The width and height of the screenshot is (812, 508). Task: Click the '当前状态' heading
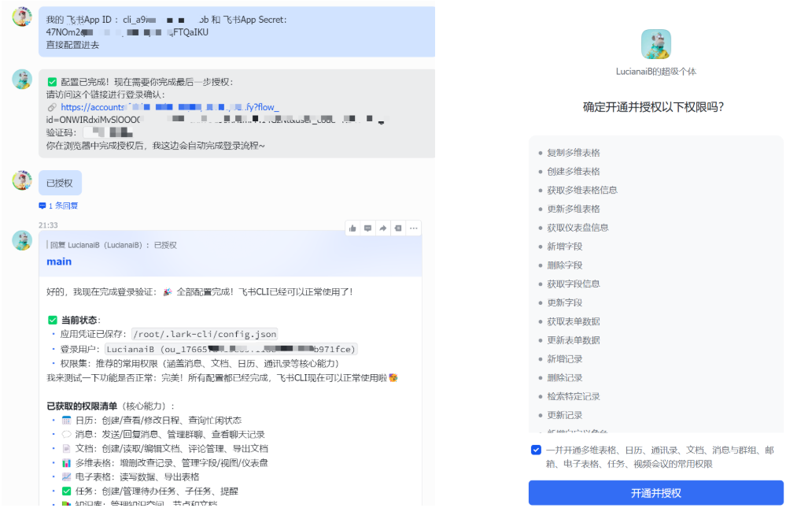(74, 321)
